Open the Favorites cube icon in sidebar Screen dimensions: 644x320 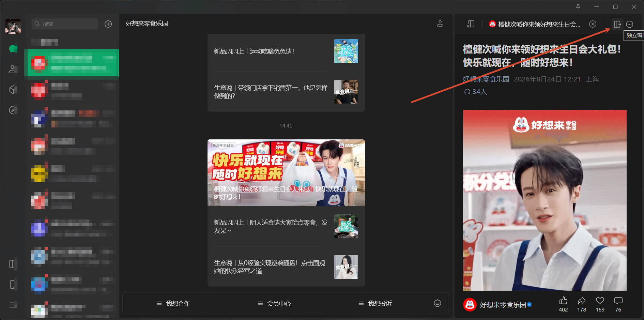pos(13,90)
